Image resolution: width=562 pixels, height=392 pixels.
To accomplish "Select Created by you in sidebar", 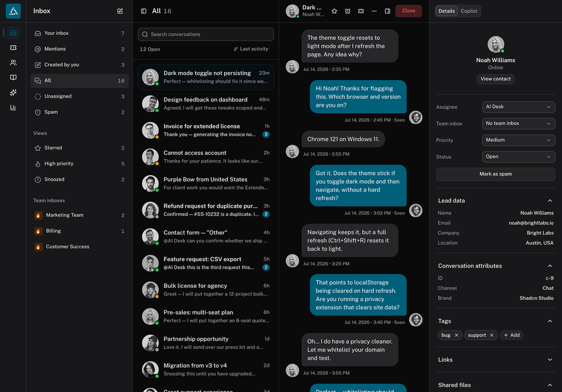I will coord(79,65).
